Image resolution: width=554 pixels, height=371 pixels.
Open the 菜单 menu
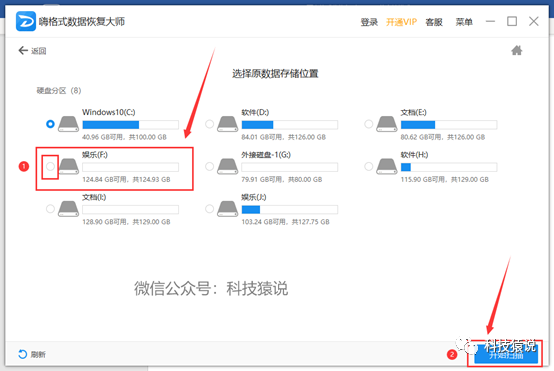(x=464, y=22)
